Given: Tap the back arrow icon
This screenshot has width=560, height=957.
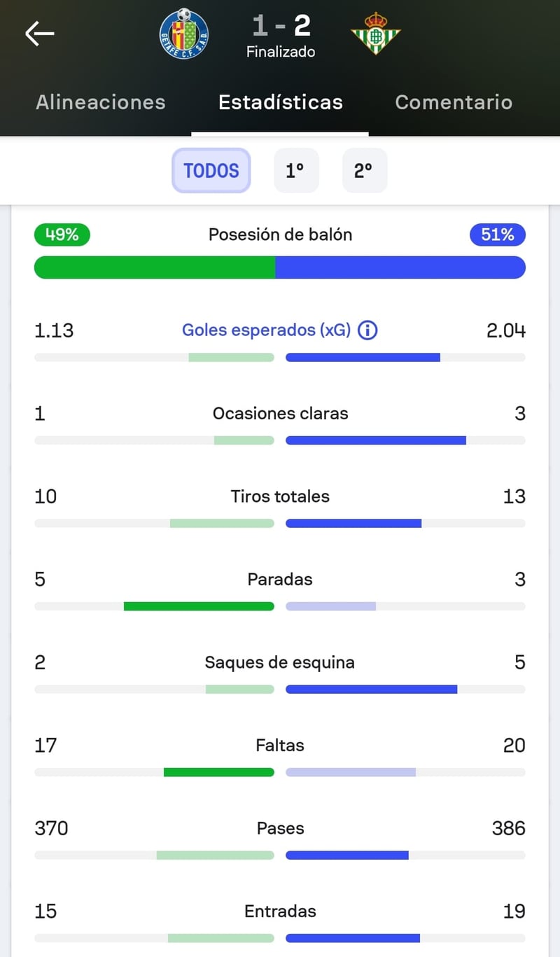Looking at the screenshot, I should 39,33.
